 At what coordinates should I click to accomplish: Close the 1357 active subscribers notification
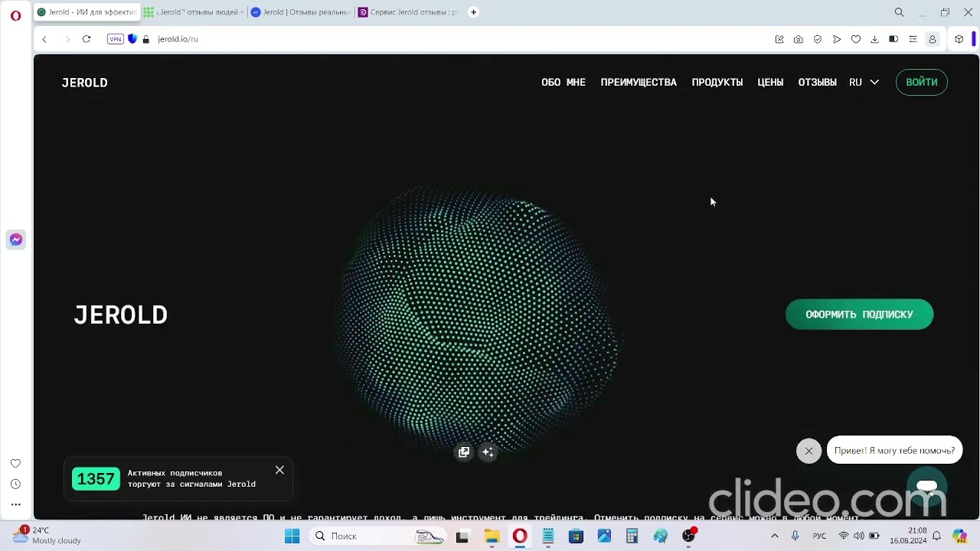[x=279, y=470]
